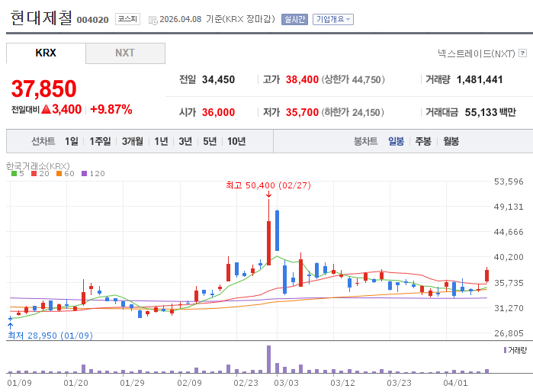Click the tall blue candlestick at 03/03
The height and width of the screenshot is (392, 533).
pyautogui.click(x=277, y=230)
